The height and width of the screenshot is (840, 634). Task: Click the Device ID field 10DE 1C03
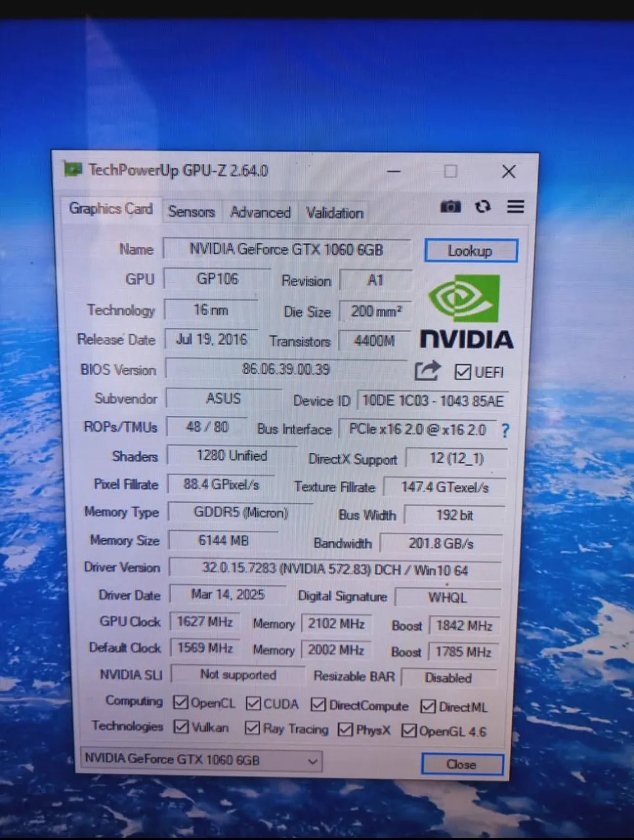coord(433,400)
